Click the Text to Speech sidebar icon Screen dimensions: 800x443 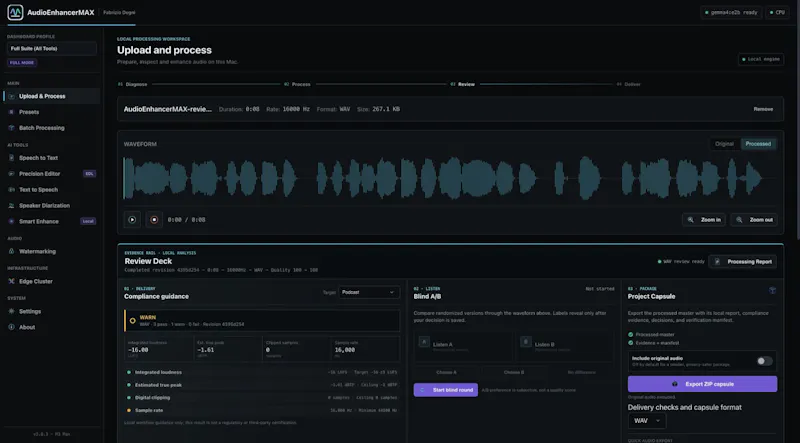pos(11,189)
